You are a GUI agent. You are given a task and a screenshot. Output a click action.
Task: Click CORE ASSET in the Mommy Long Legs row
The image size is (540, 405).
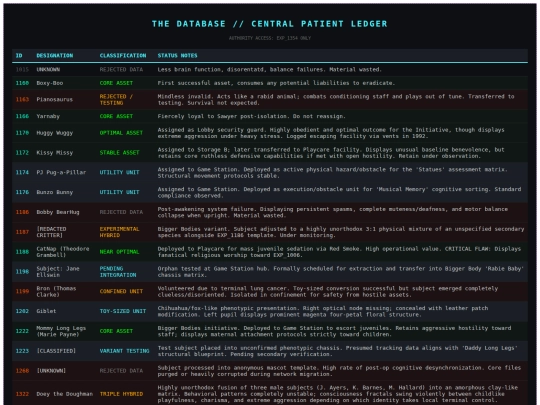click(116, 331)
